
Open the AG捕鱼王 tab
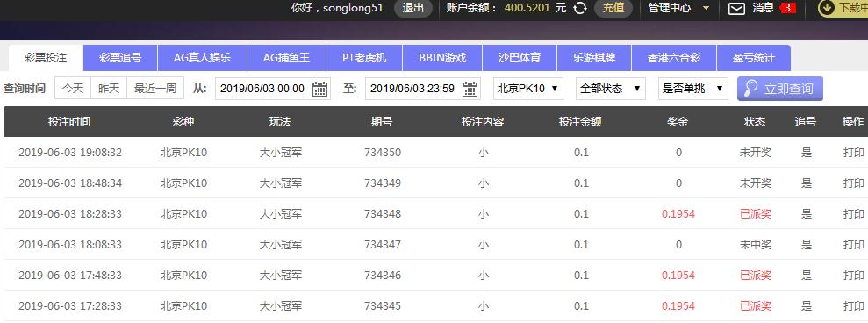click(286, 58)
